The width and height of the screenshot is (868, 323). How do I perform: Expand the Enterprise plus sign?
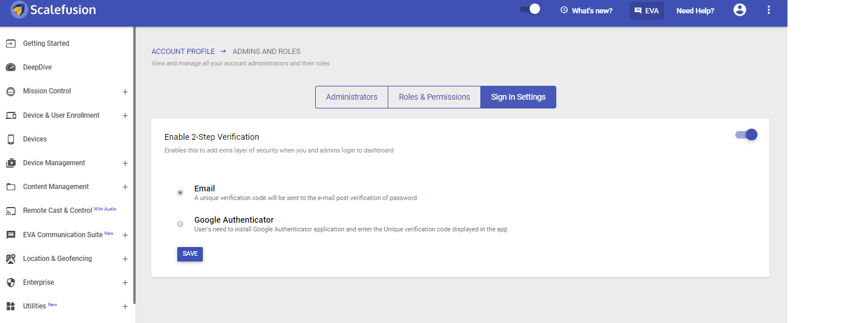coord(125,283)
